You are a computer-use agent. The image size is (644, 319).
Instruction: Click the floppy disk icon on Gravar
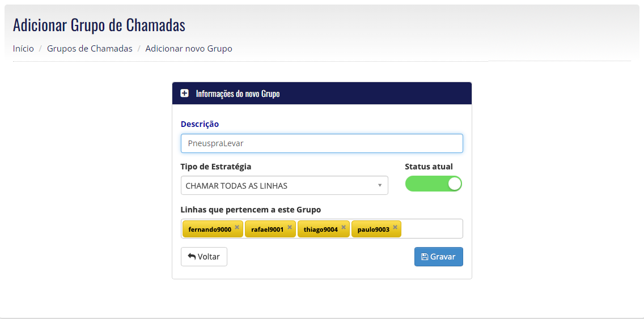(425, 257)
